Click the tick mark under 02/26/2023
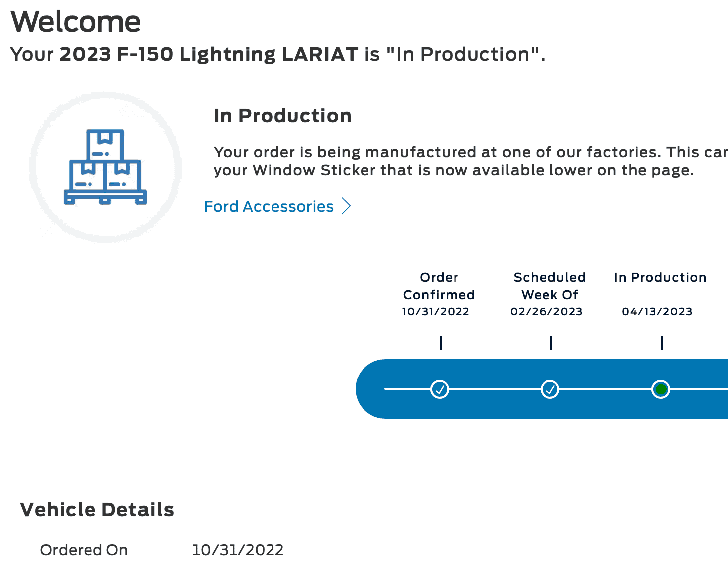The width and height of the screenshot is (728, 565). coord(551,343)
